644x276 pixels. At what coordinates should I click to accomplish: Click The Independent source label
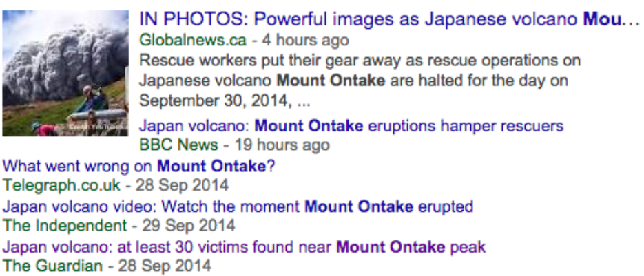(x=65, y=225)
